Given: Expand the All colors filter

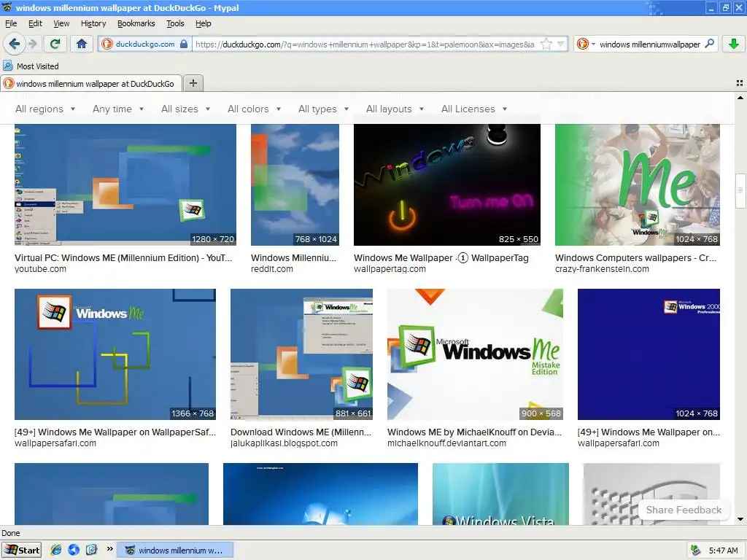Looking at the screenshot, I should coord(255,109).
